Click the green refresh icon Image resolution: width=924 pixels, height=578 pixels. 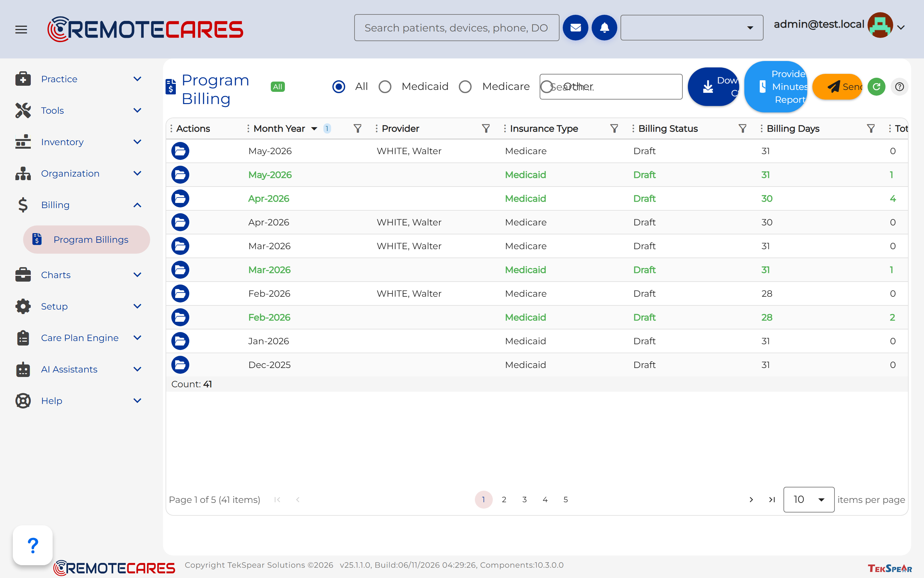click(876, 87)
